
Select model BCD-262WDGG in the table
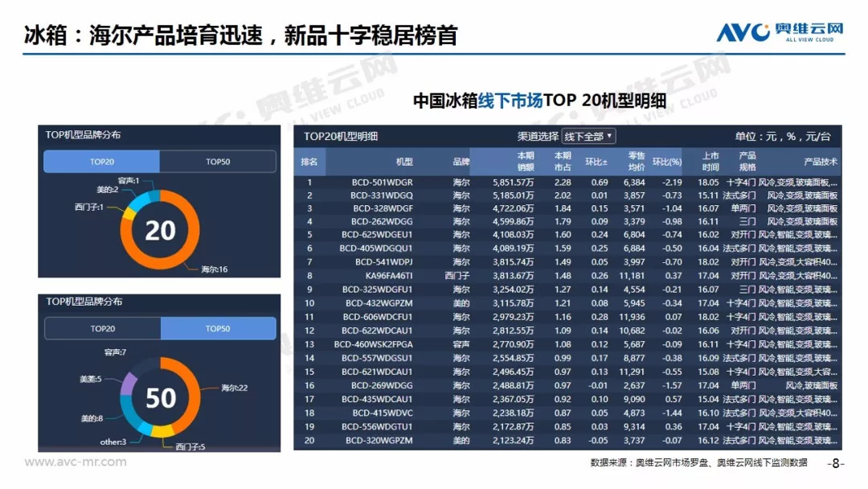click(383, 221)
